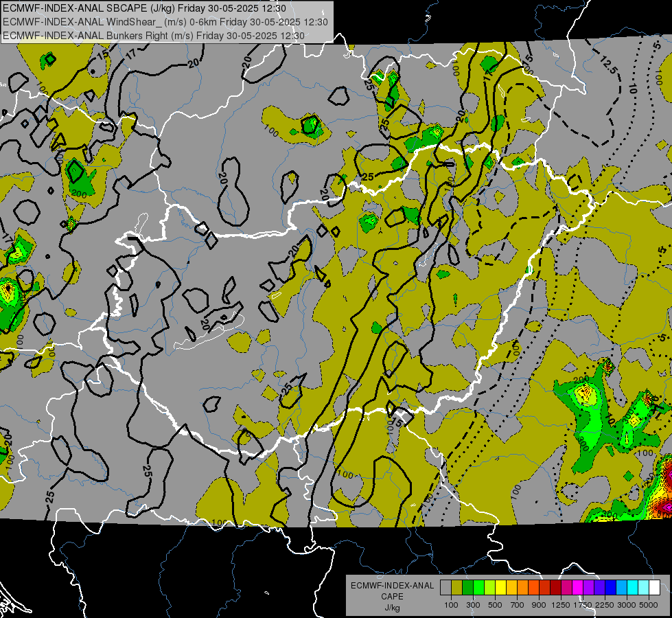The image size is (672, 618).
Task: Click the legend label ECMWF-INDEX-ANAL
Action: [x=392, y=586]
